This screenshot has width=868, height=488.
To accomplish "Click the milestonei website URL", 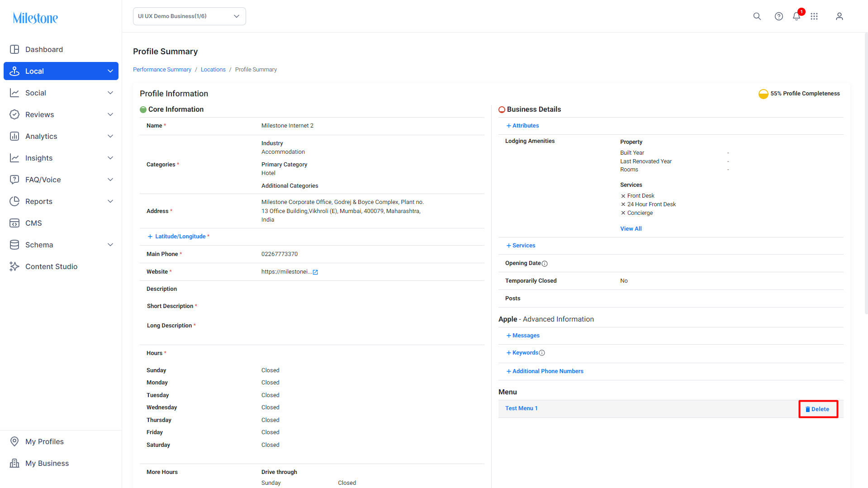I will pyautogui.click(x=286, y=272).
